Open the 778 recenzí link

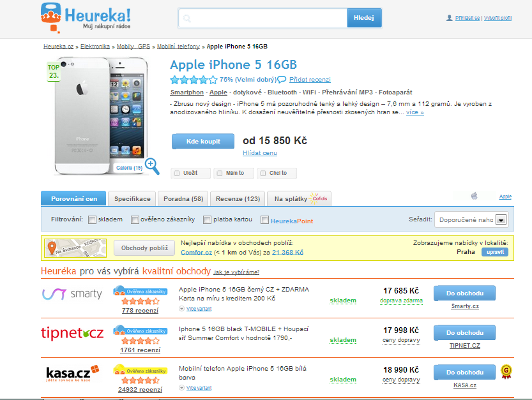click(x=140, y=311)
